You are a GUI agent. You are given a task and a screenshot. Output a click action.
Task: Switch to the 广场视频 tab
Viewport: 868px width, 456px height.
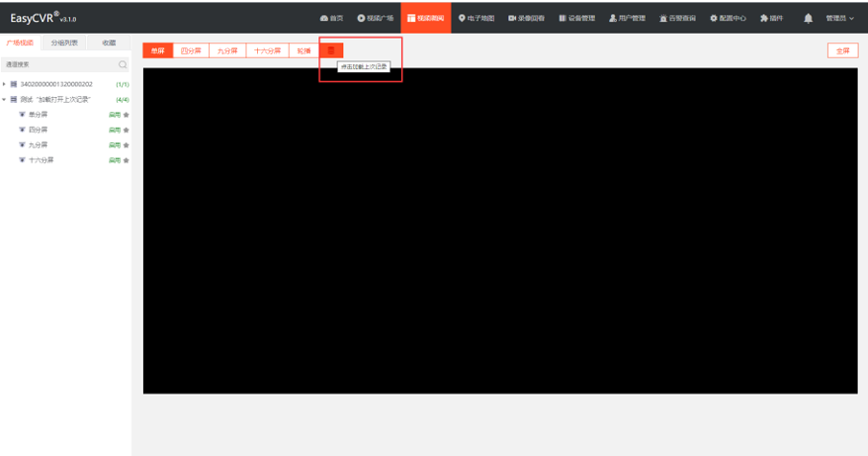click(20, 43)
